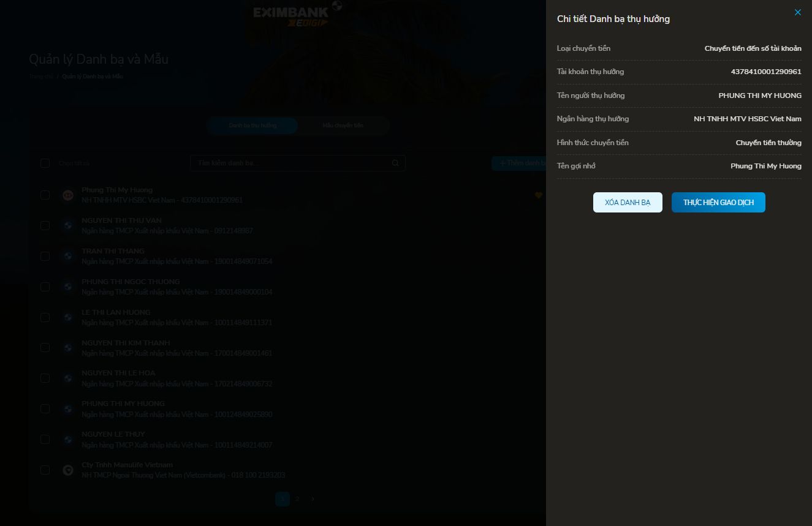The width and height of the screenshot is (812, 526).
Task: Click the Tìm kiếm danh bạ search field
Action: click(291, 163)
